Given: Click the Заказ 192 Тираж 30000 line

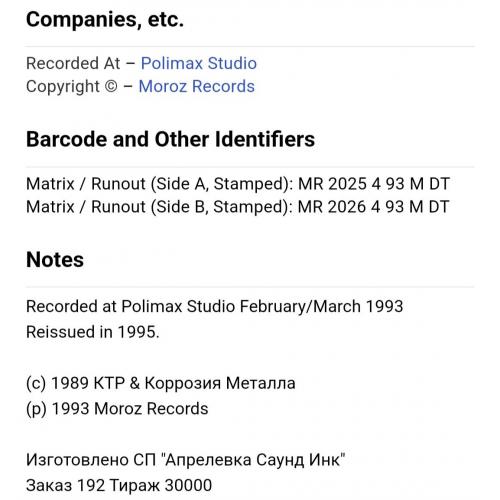Looking at the screenshot, I should pos(119,485).
